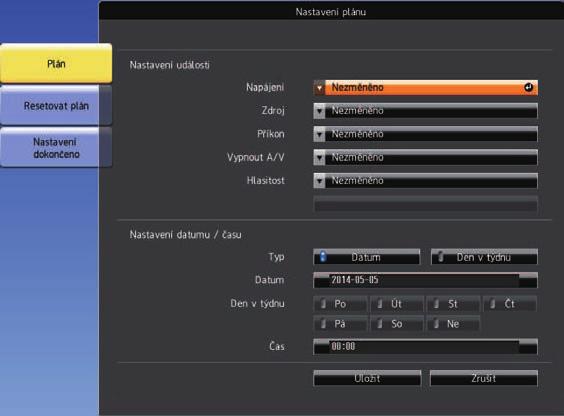Toggle the Čt day checkbox
Viewport: 564px width, 416px height.
coord(510,304)
